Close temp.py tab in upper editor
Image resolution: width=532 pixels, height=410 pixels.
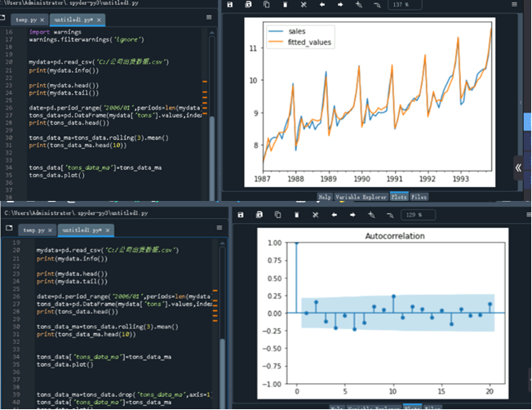(x=42, y=20)
